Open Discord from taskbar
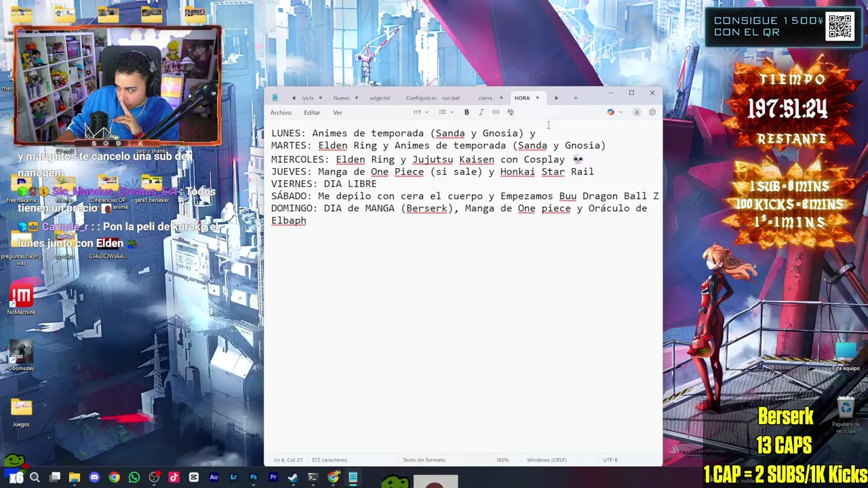Image resolution: width=868 pixels, height=488 pixels. point(94,478)
